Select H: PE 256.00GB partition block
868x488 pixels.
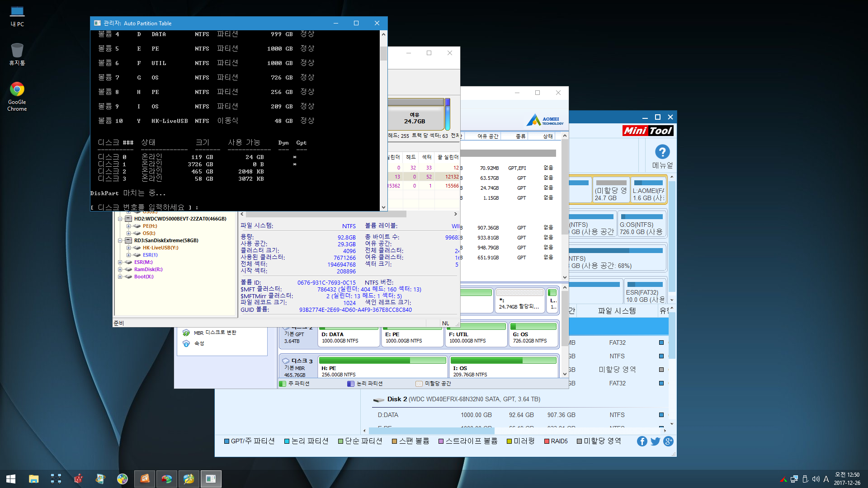382,367
